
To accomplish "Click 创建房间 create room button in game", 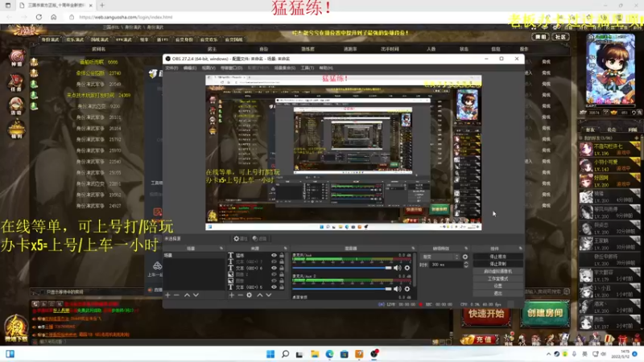I will tap(545, 313).
